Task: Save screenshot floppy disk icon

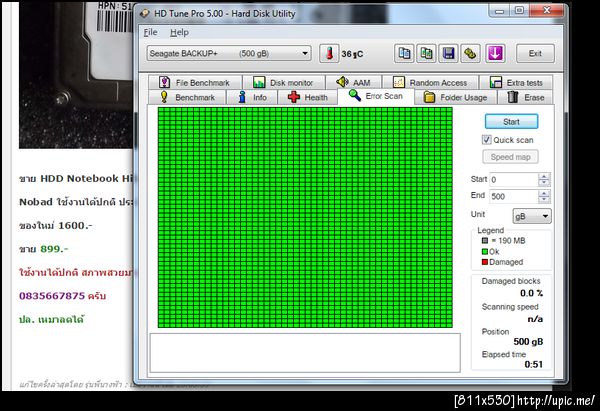Action: pyautogui.click(x=448, y=53)
